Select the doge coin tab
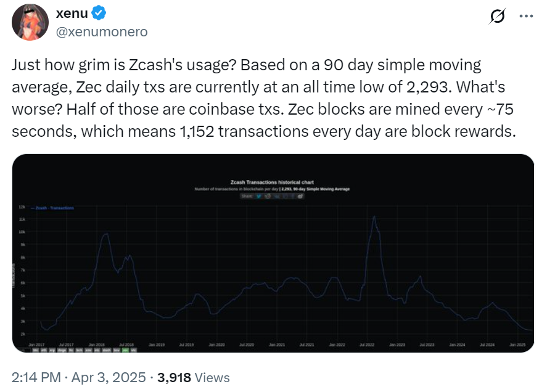 pos(62,350)
